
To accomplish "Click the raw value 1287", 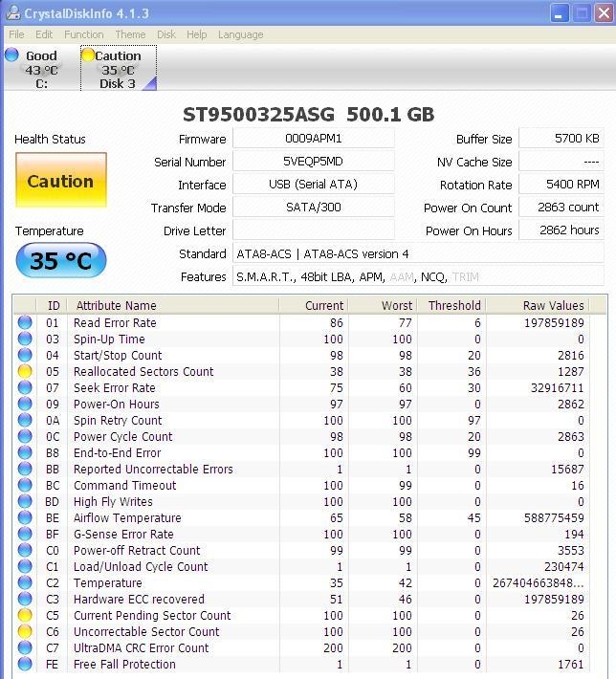I will (570, 372).
